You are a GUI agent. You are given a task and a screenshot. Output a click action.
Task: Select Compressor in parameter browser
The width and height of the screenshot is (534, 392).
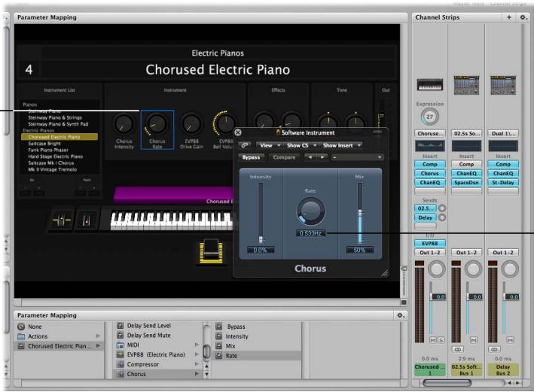[142, 364]
